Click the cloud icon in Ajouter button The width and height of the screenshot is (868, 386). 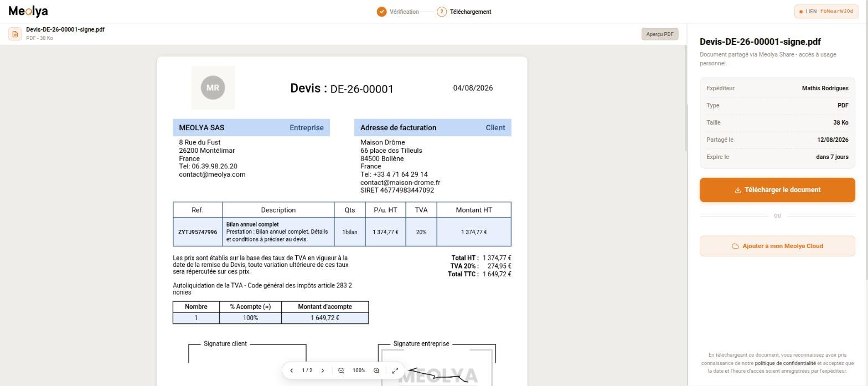point(736,246)
